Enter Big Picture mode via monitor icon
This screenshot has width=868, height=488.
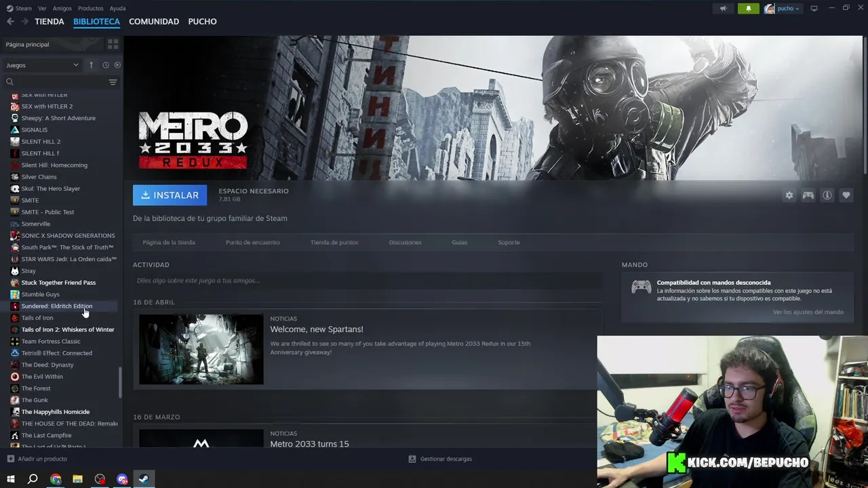click(x=814, y=8)
